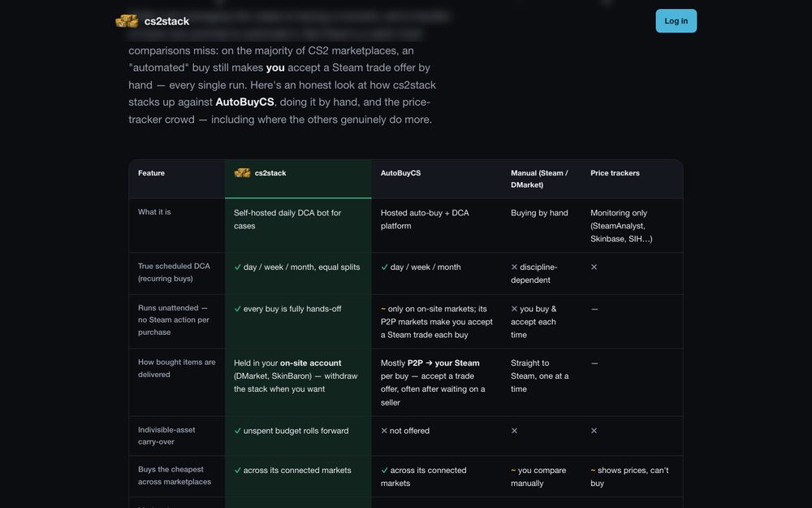Screen dimensions: 812x508
Task: Click the 'discipline-dependent' cell
Action: 534,274
